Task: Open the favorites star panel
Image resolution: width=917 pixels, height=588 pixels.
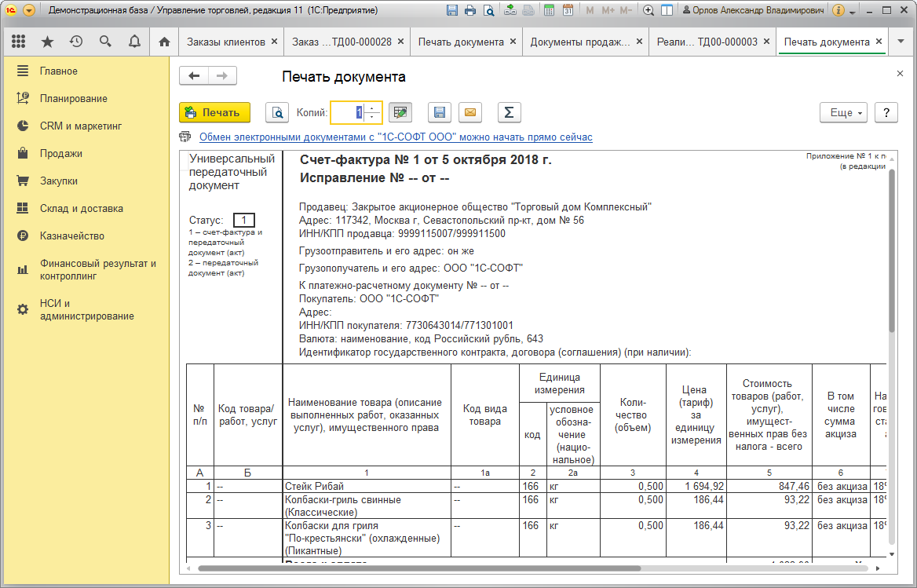Action: [47, 42]
